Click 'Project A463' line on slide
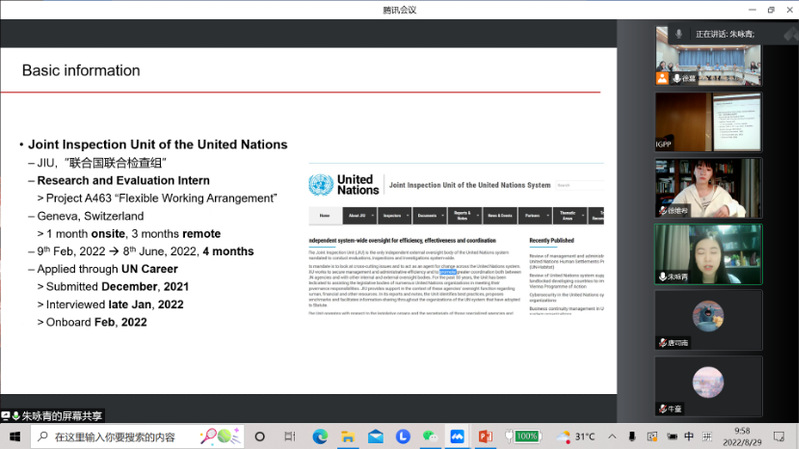The image size is (799, 449). [162, 198]
